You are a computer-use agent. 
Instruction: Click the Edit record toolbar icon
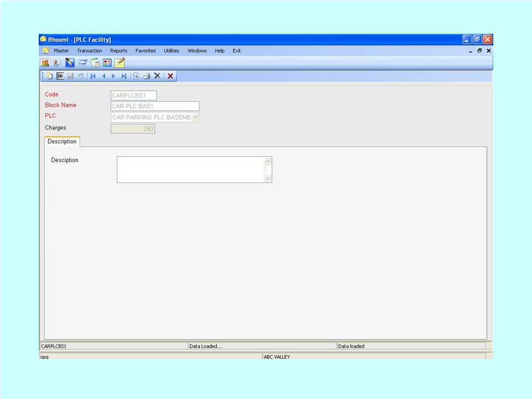pyautogui.click(x=60, y=76)
